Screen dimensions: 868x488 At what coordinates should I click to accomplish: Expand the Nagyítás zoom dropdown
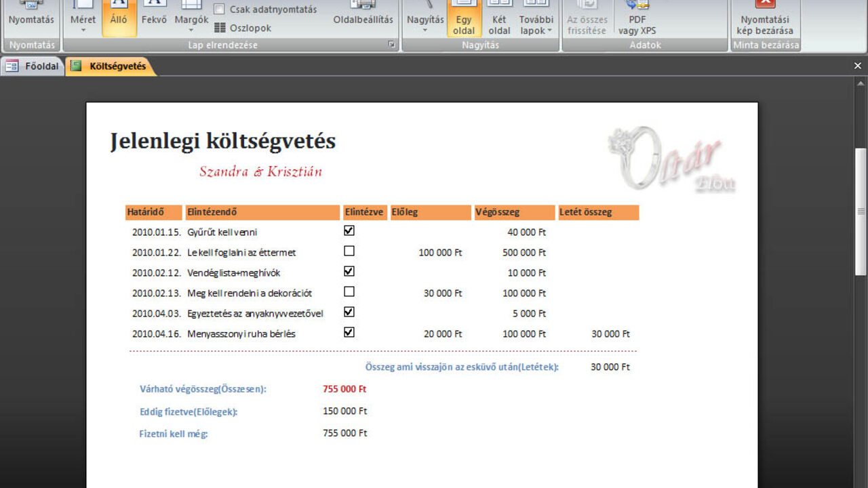[425, 17]
